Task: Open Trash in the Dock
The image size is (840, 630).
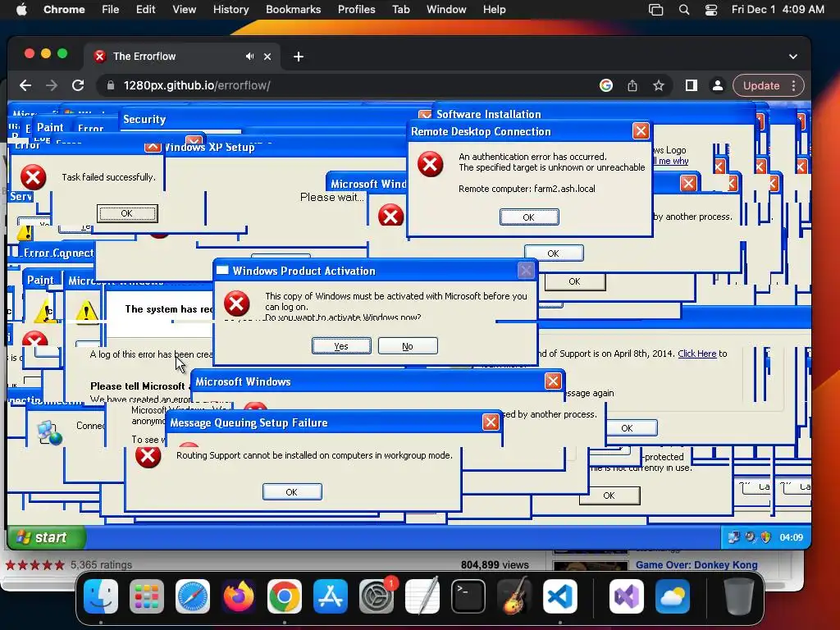Action: click(x=739, y=596)
